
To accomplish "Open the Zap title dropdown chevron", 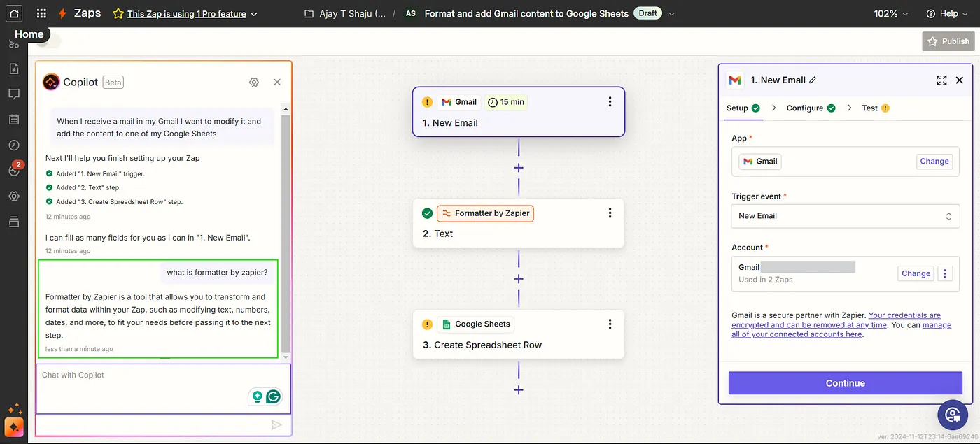I will (x=672, y=14).
